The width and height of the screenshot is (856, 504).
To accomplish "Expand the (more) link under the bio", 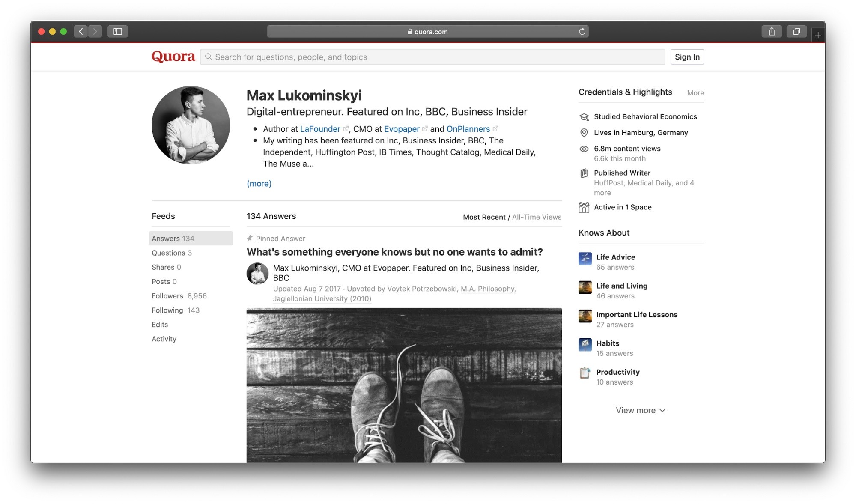I will point(259,183).
